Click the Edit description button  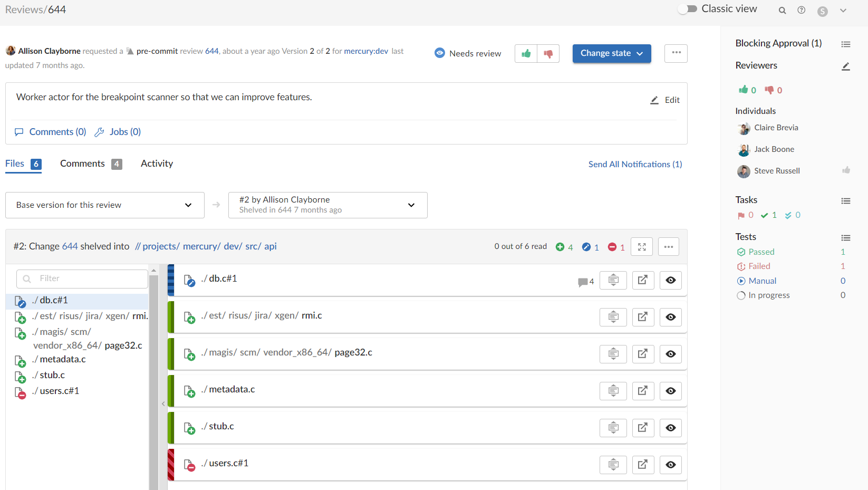(x=665, y=100)
